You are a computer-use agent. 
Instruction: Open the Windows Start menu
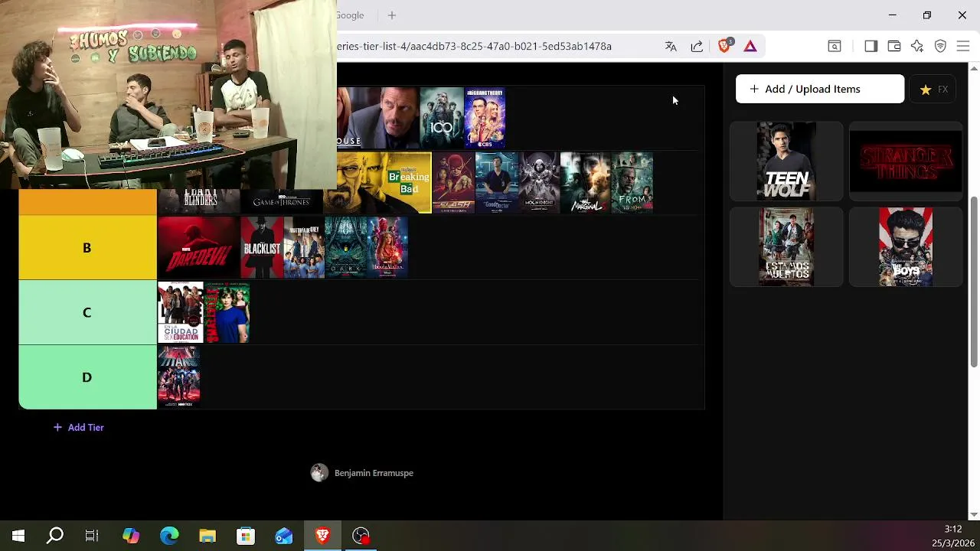point(18,536)
